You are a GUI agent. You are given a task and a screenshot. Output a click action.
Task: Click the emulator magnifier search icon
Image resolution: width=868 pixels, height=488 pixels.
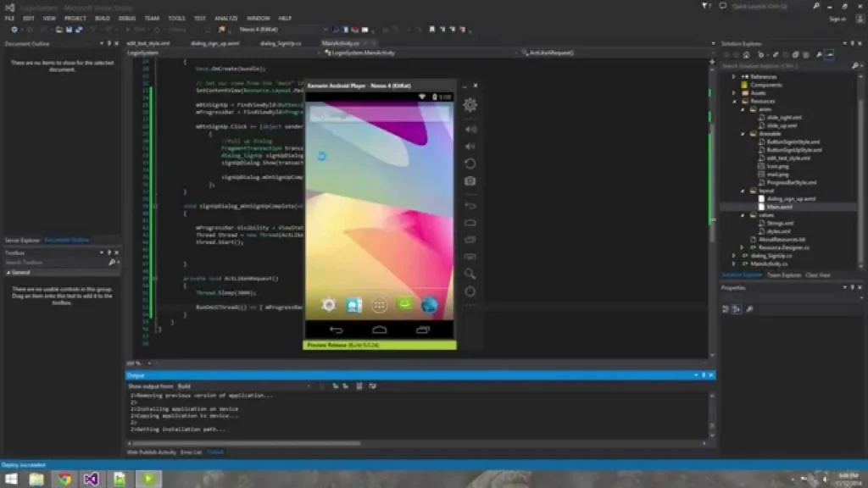[x=470, y=274]
